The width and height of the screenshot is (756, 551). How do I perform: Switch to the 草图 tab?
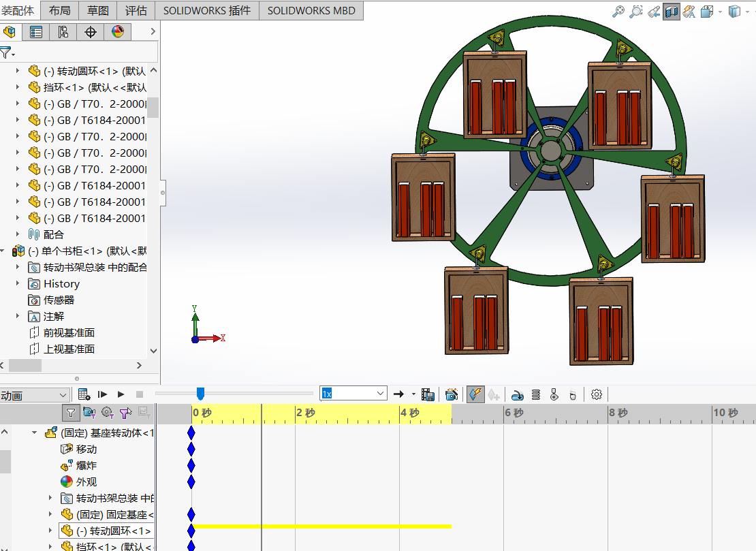tap(98, 10)
